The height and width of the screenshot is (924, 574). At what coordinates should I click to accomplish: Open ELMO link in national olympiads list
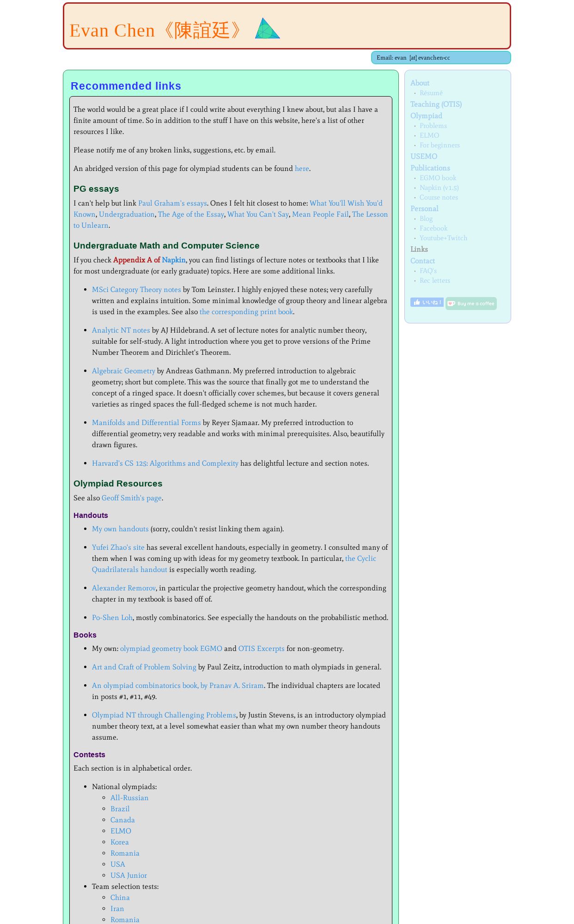tap(121, 831)
